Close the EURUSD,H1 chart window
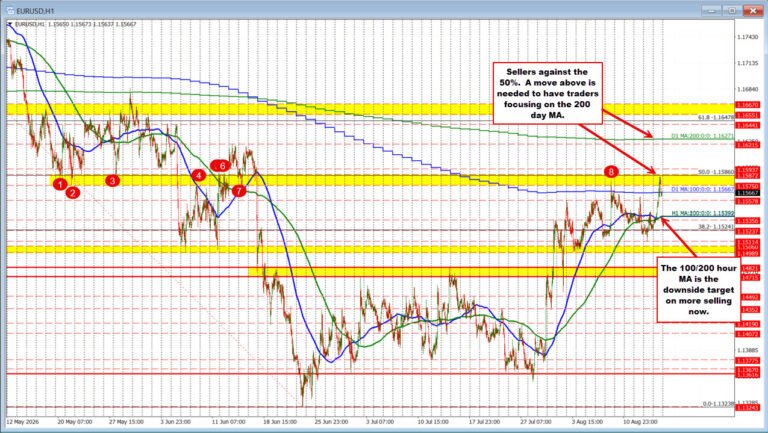Viewport: 768px width, 433px height. (x=751, y=10)
